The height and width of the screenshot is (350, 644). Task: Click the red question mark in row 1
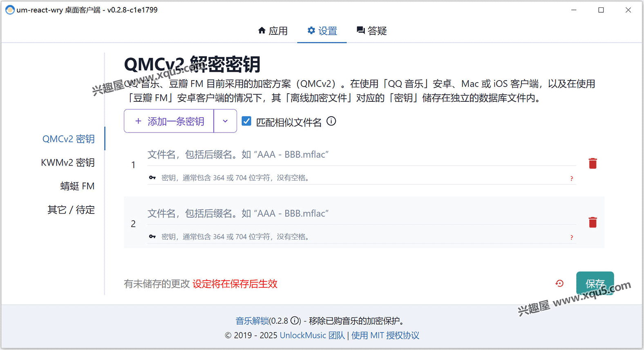pyautogui.click(x=572, y=179)
